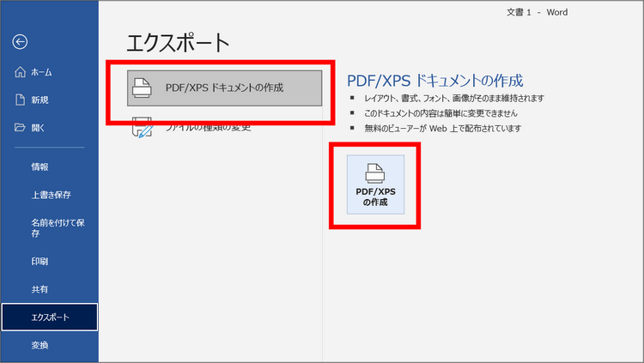The image size is (644, 363).
Task: Click the blue PDF/XPS ドキュメントの作成 heading
Action: [435, 81]
